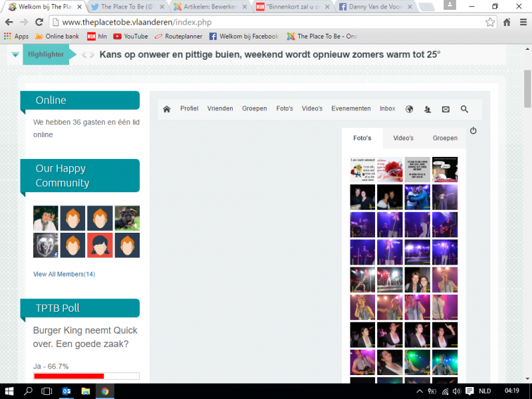Switch to The Place To Be Twitter tab
Screen dimensions: 532x399
click(127, 7)
